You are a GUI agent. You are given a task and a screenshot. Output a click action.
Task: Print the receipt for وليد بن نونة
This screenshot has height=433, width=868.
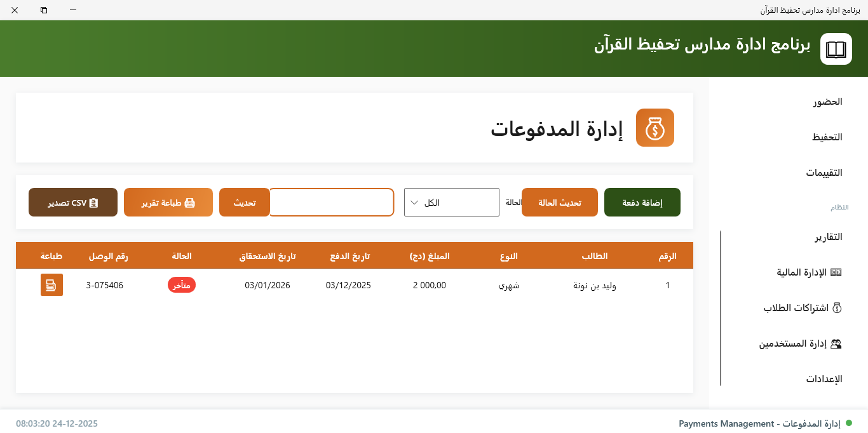coord(51,284)
